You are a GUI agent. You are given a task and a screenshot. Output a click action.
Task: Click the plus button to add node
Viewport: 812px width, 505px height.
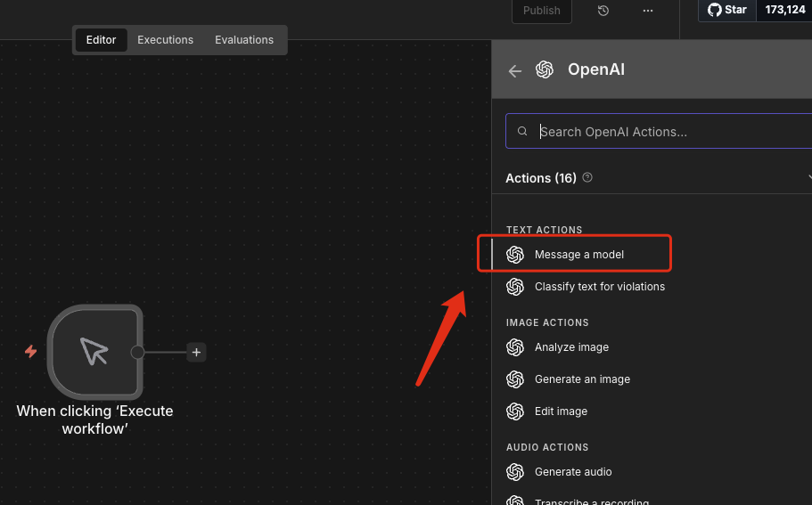point(196,353)
